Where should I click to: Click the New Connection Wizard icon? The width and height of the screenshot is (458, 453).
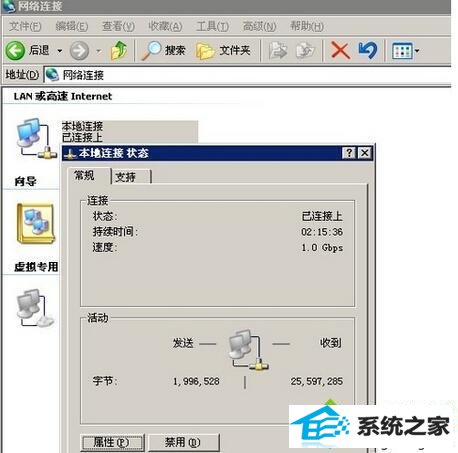(36, 223)
